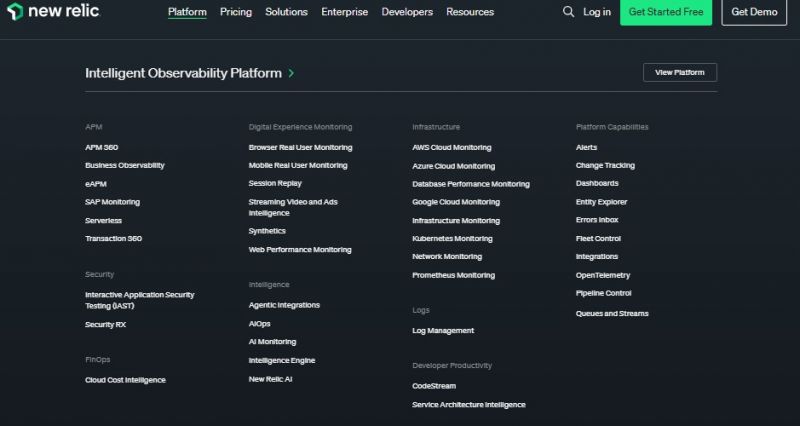
Task: Open Serverless link
Action: coord(103,220)
